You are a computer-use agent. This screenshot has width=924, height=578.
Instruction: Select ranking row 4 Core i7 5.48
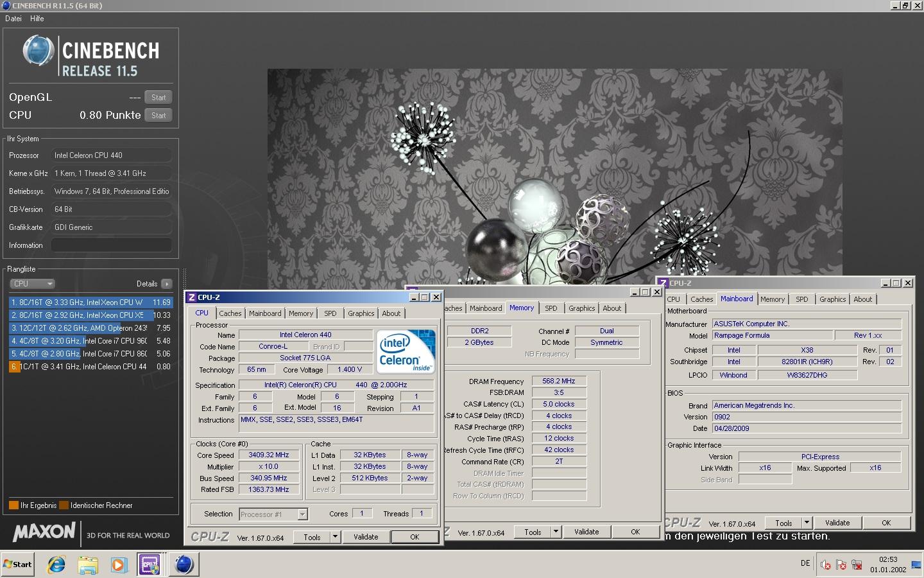pyautogui.click(x=90, y=341)
